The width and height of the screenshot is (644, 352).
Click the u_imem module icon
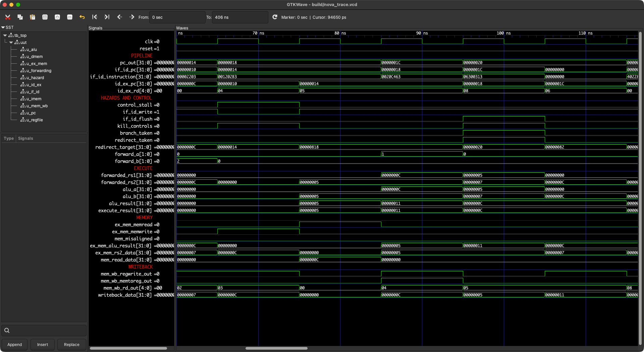pyautogui.click(x=23, y=99)
